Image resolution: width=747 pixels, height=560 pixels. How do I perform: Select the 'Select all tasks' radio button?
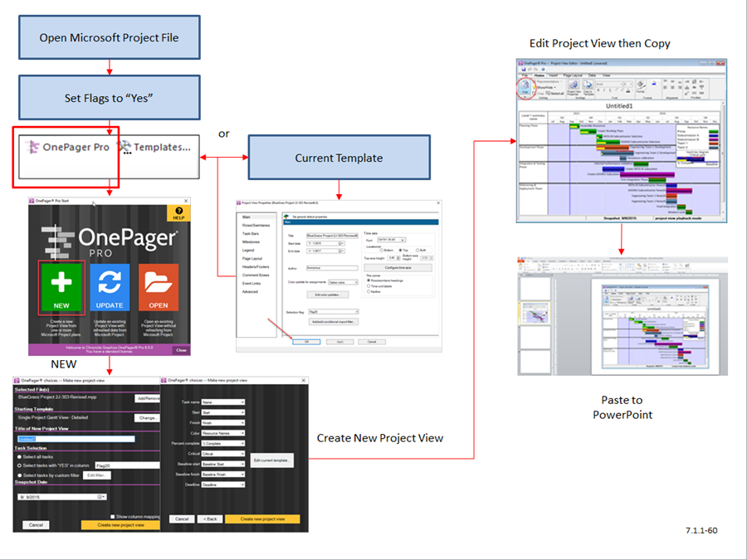pos(17,456)
